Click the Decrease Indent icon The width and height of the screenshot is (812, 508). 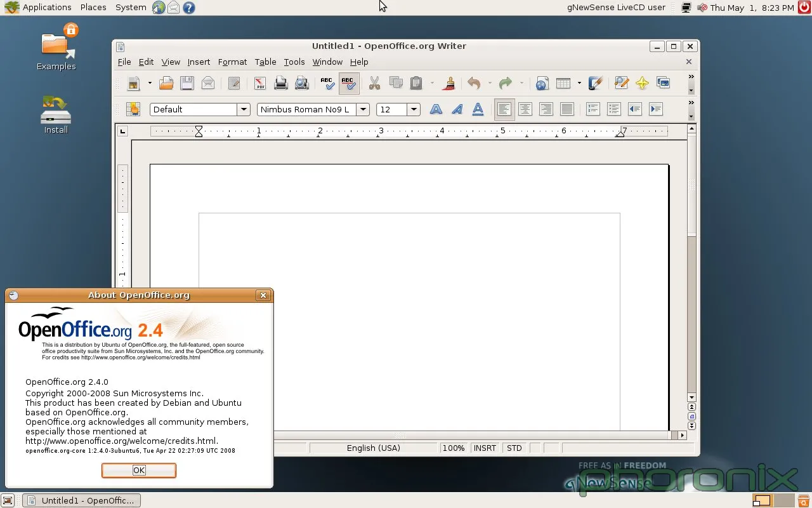pyautogui.click(x=634, y=109)
